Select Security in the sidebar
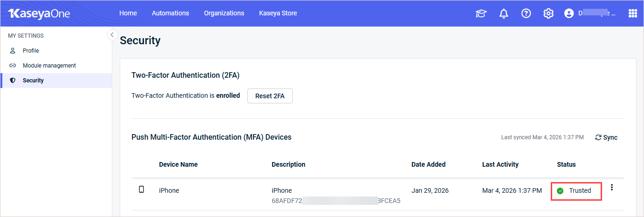 pyautogui.click(x=33, y=81)
